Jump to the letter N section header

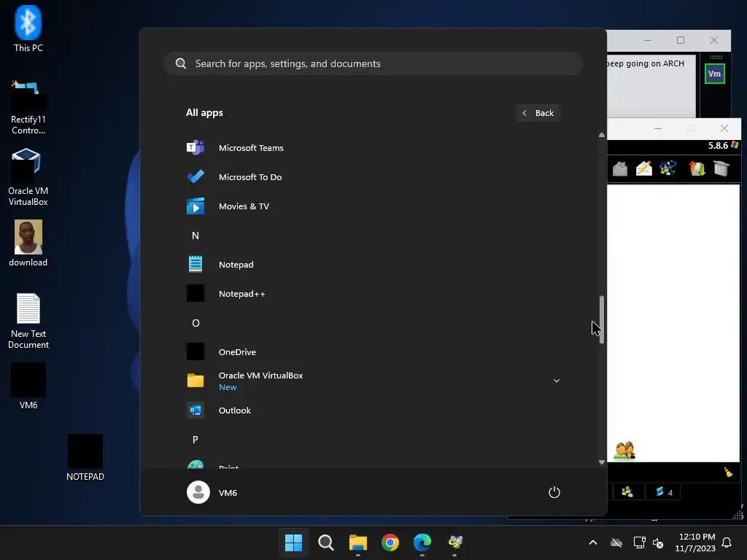pos(196,236)
